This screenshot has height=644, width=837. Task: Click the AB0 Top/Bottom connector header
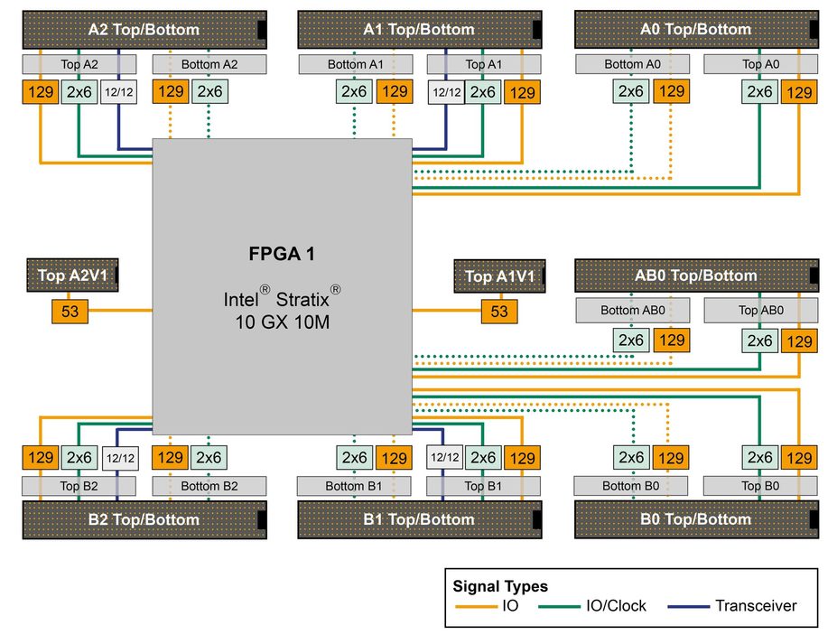697,275
